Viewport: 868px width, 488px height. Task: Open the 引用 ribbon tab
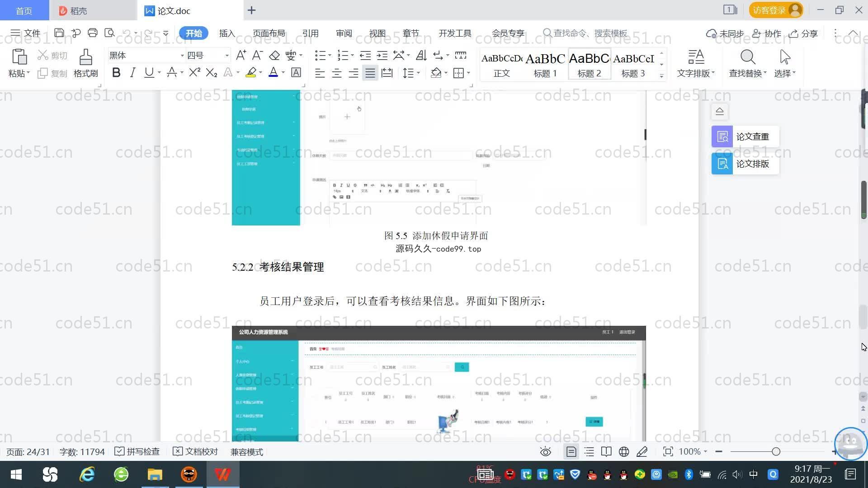pyautogui.click(x=310, y=33)
